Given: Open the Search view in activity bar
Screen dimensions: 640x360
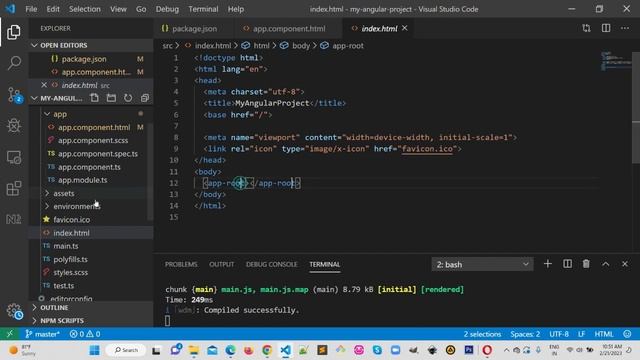Looking at the screenshot, I should 14,63.
